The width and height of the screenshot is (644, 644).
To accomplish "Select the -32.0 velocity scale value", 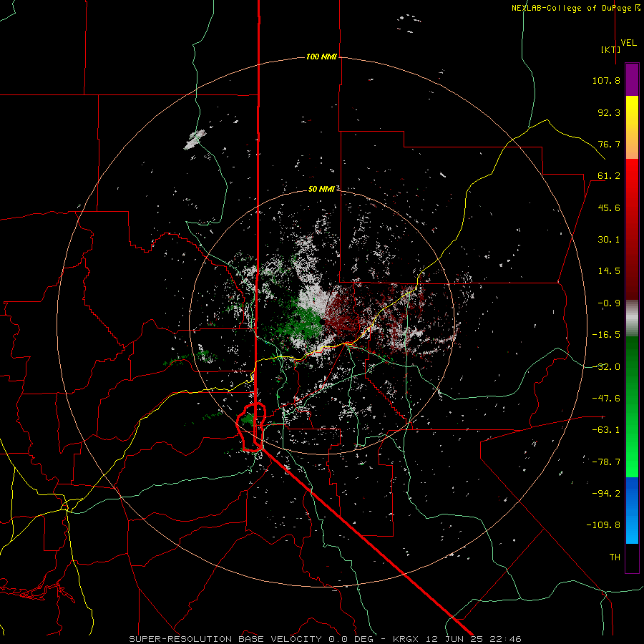I will [606, 367].
